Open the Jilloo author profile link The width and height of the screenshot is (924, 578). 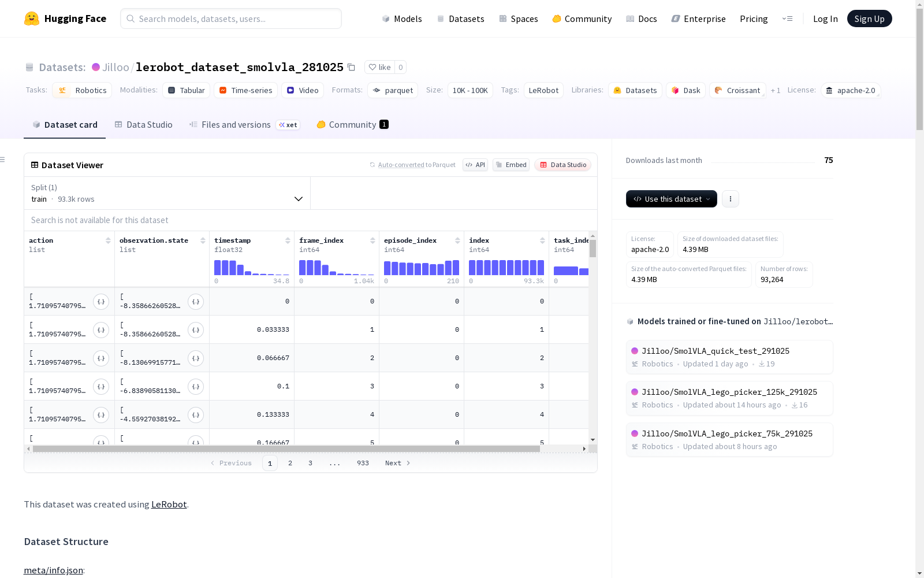pyautogui.click(x=115, y=67)
